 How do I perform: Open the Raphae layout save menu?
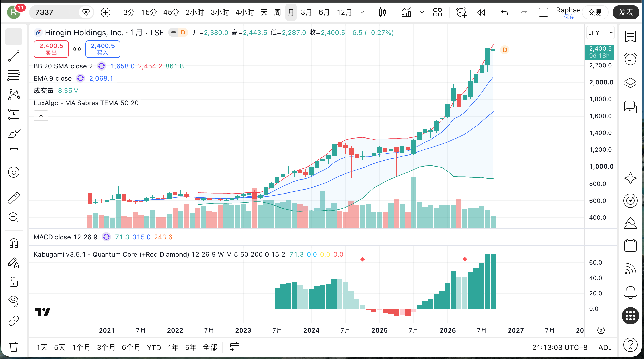(x=568, y=12)
